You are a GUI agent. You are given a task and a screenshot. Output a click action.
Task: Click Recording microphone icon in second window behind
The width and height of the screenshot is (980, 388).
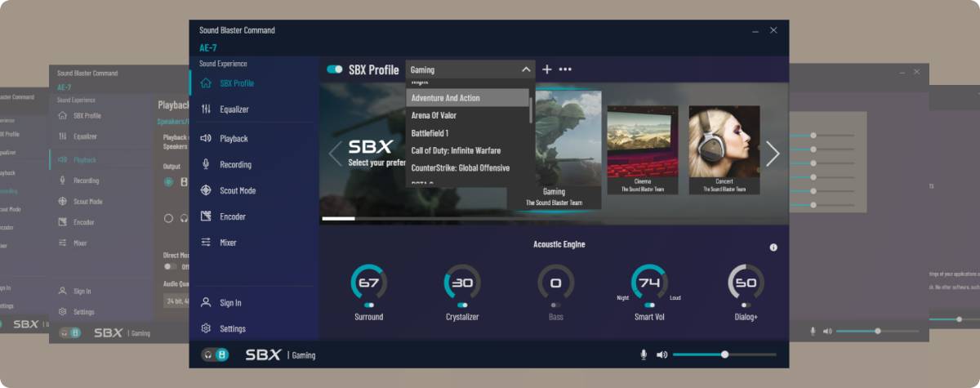[62, 181]
